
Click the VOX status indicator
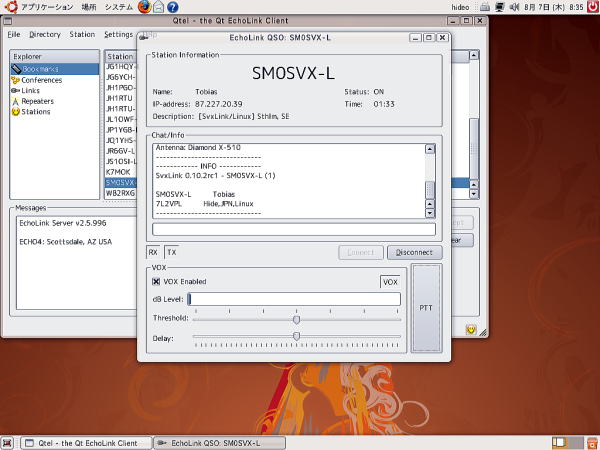click(x=390, y=282)
